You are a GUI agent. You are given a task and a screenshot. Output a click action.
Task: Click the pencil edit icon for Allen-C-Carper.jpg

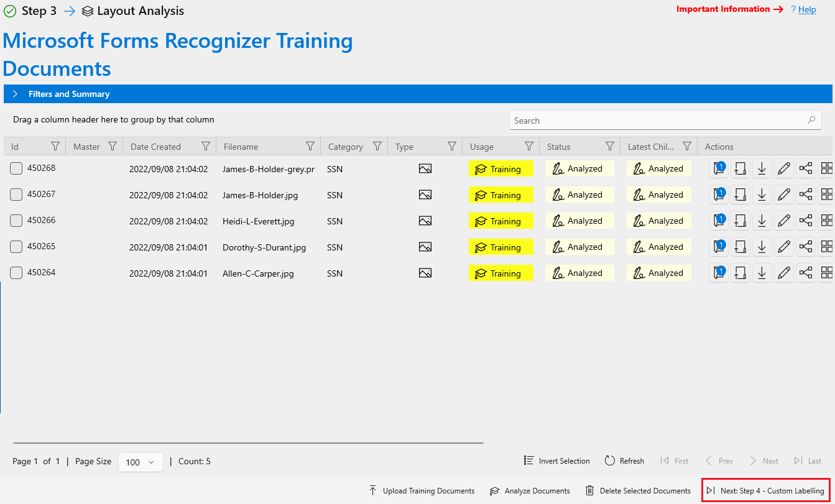[784, 273]
